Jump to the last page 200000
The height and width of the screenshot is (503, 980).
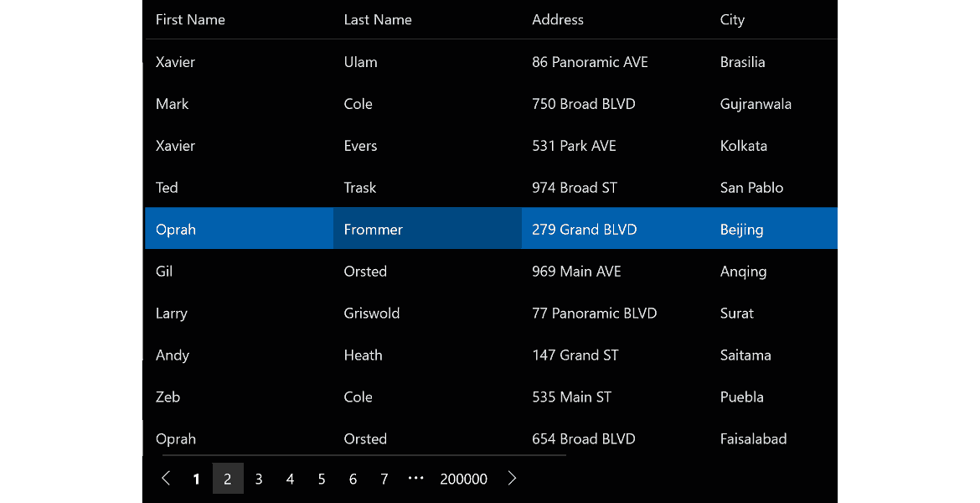tap(463, 478)
